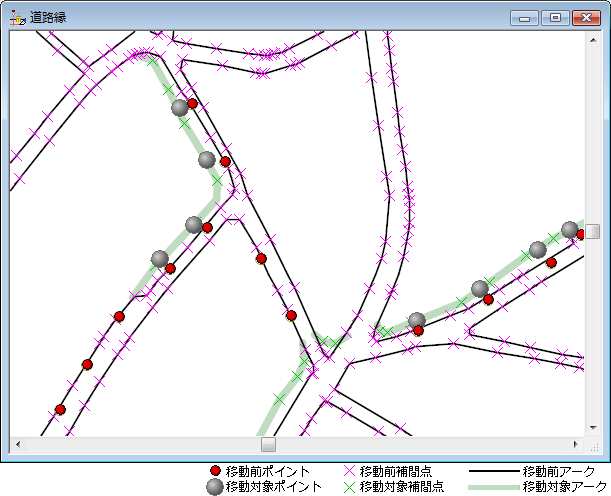Screen dimensions: 611x496
Task: Click the 移動対象アーク legend label
Action: (x=565, y=487)
